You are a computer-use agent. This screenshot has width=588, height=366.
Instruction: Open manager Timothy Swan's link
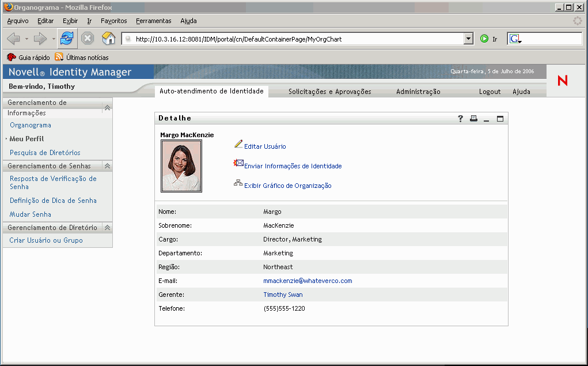283,295
